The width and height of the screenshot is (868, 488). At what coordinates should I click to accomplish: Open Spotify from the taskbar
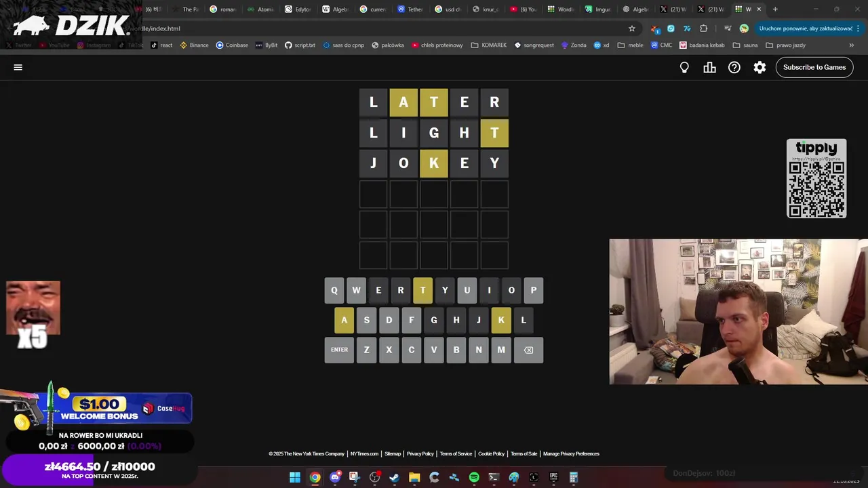pyautogui.click(x=474, y=477)
